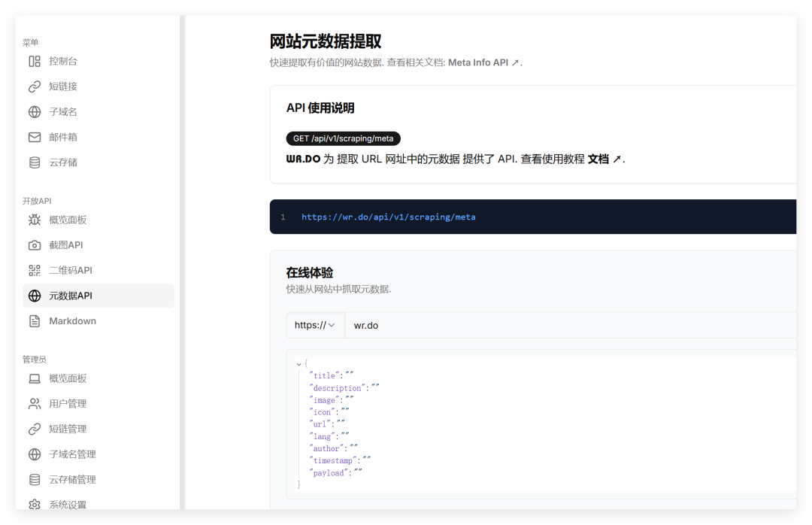This screenshot has width=812, height=525.
Task: Click the users icon for 用户管理
Action: (35, 404)
